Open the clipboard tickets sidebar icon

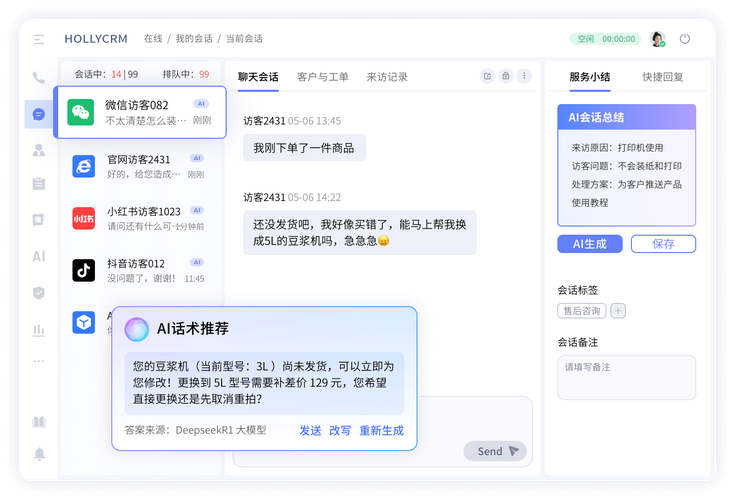(39, 184)
